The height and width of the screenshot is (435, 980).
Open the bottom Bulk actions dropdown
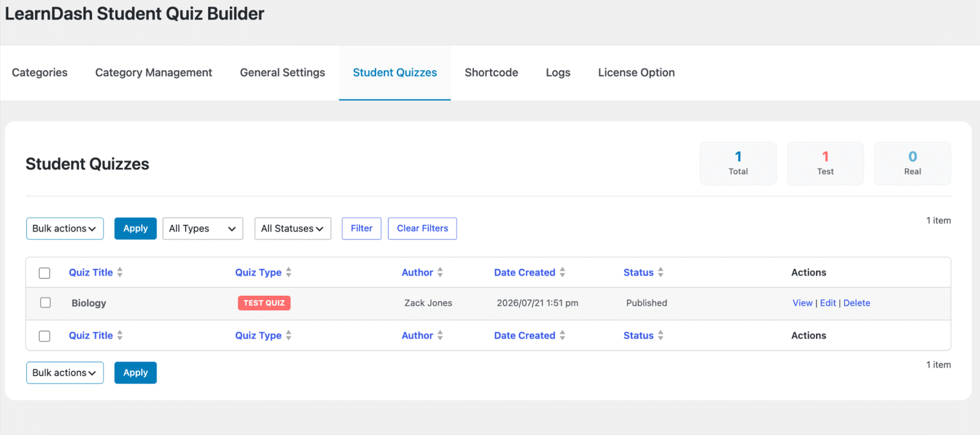(x=65, y=373)
